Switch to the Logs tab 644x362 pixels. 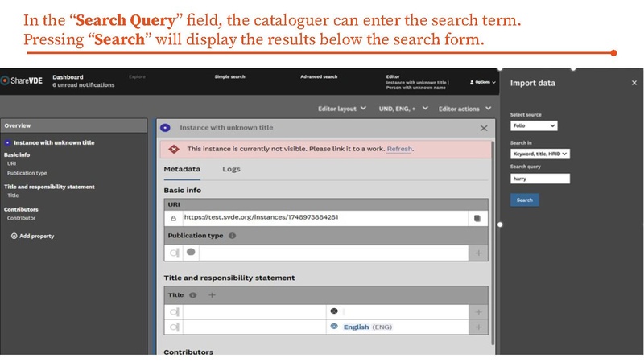pyautogui.click(x=231, y=169)
